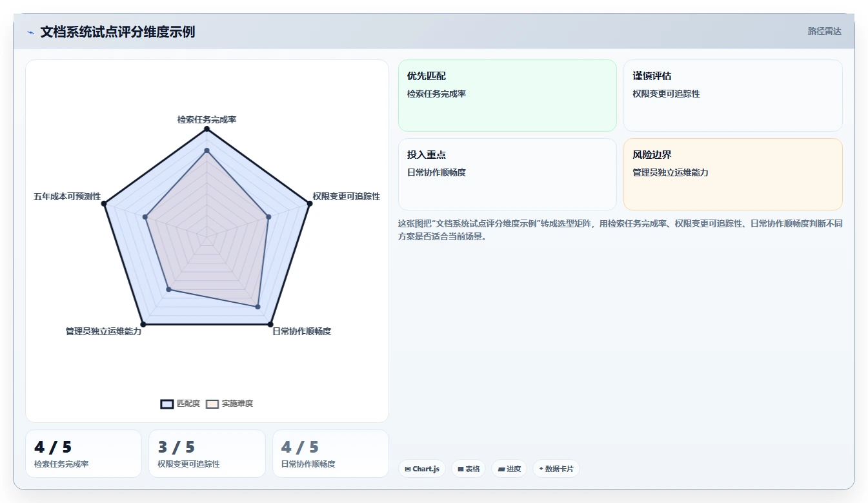Viewport: 868px width, 503px height.
Task: Select the 4 / 5 日常协作顺畅度 stat card
Action: 330,453
